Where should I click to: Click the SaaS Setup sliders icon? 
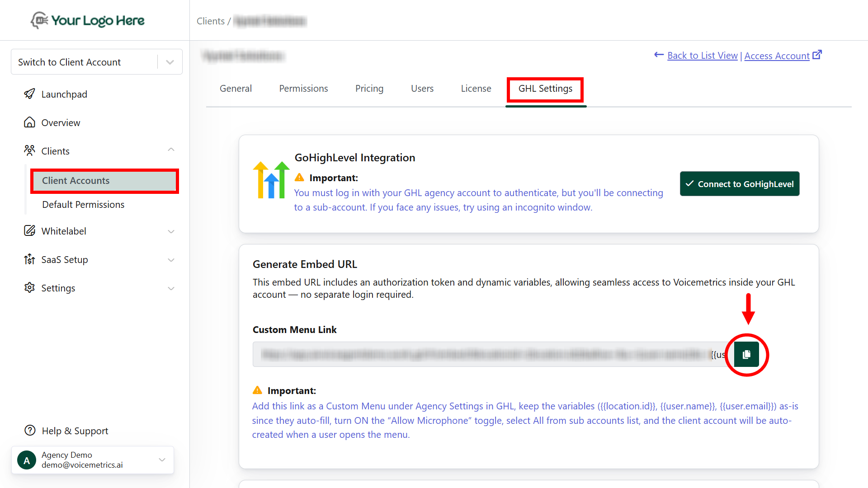pyautogui.click(x=29, y=259)
